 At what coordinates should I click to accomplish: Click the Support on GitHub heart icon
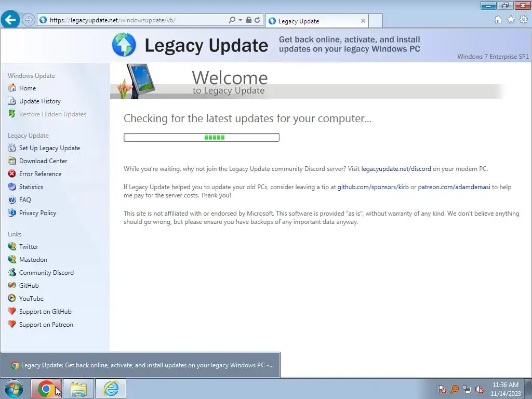(12, 312)
